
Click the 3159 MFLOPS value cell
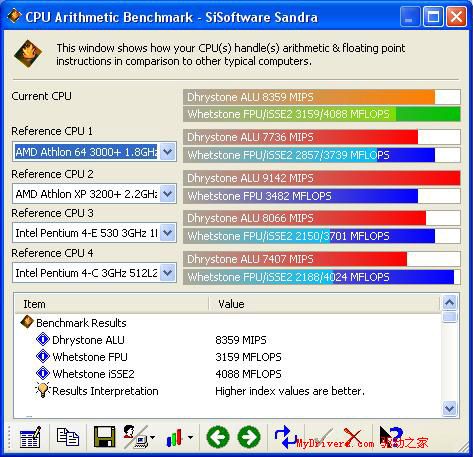pyautogui.click(x=248, y=357)
